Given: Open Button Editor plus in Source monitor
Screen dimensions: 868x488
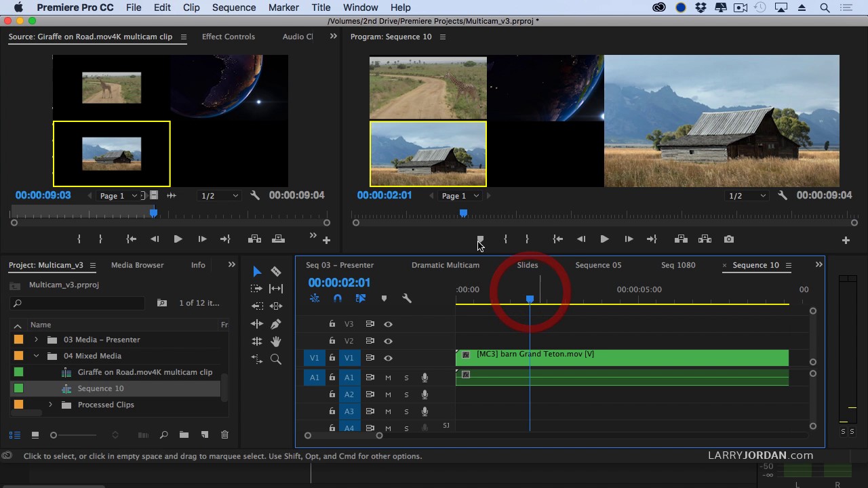Looking at the screenshot, I should click(x=326, y=240).
